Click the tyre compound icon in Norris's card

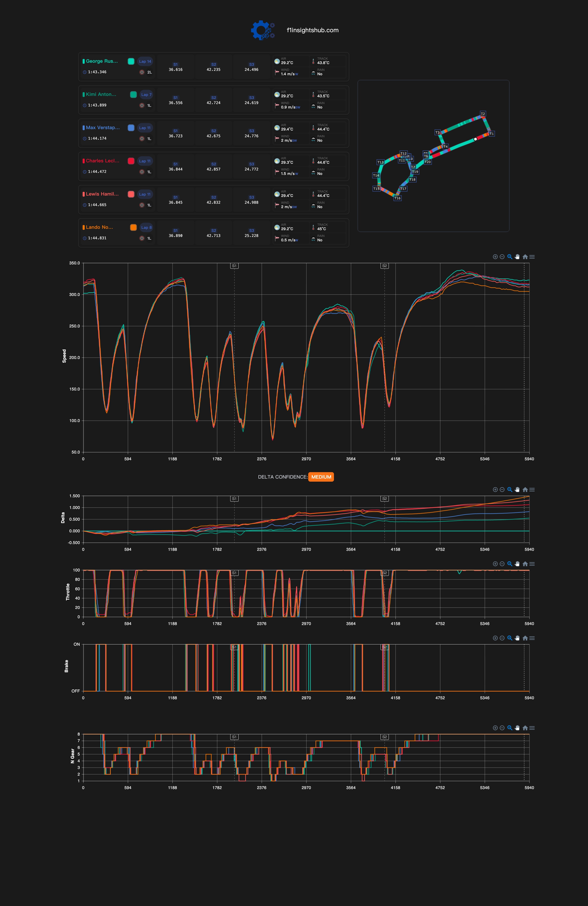[x=142, y=238]
